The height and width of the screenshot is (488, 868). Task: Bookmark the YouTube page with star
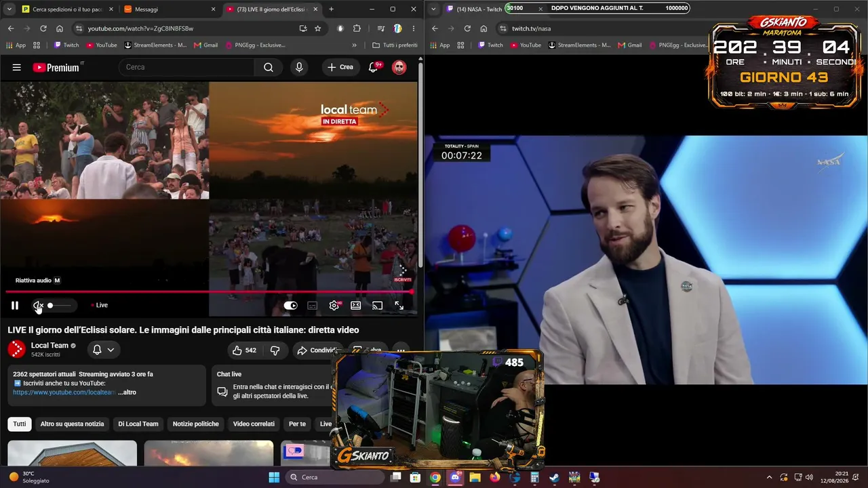pyautogui.click(x=317, y=28)
